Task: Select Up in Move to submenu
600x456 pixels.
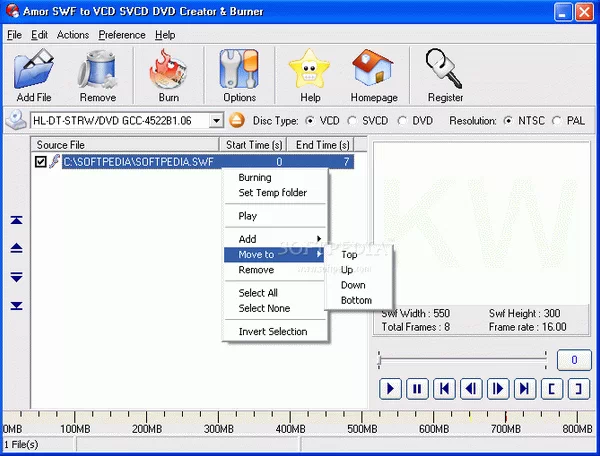Action: [x=359, y=270]
